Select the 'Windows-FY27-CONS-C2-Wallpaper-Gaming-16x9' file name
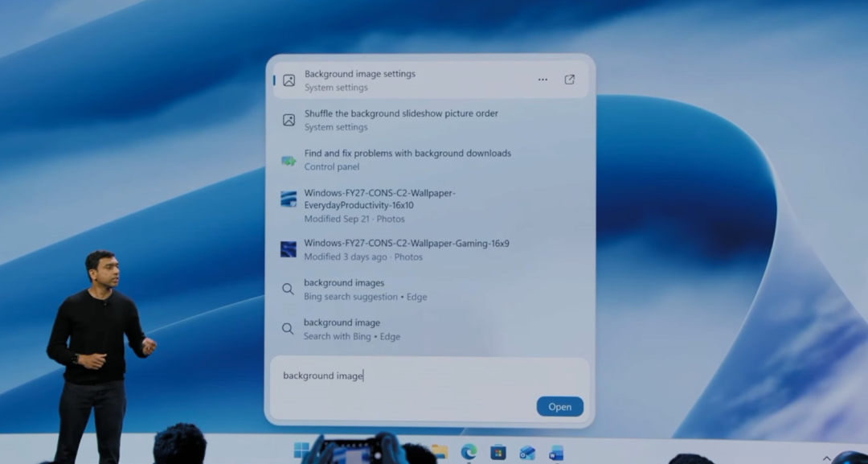The width and height of the screenshot is (868, 464). point(407,243)
